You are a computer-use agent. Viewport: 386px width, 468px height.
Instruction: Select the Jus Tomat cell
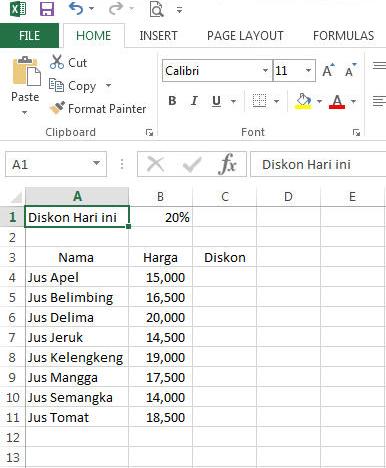click(77, 417)
